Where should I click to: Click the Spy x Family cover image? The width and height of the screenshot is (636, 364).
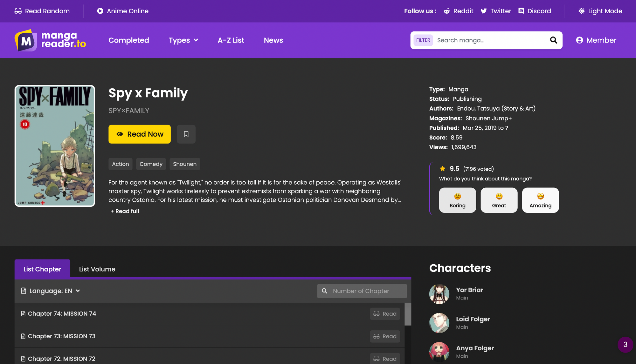(55, 146)
